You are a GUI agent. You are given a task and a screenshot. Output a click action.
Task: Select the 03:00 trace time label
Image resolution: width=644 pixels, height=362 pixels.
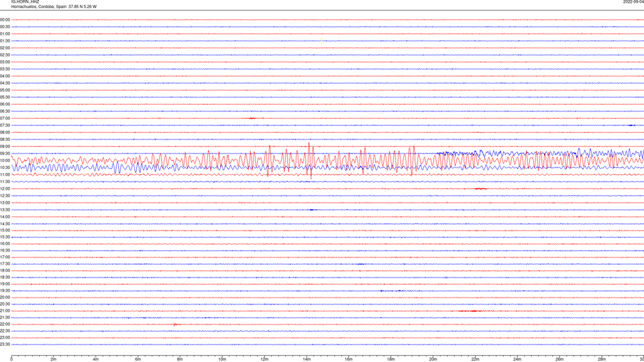point(5,62)
